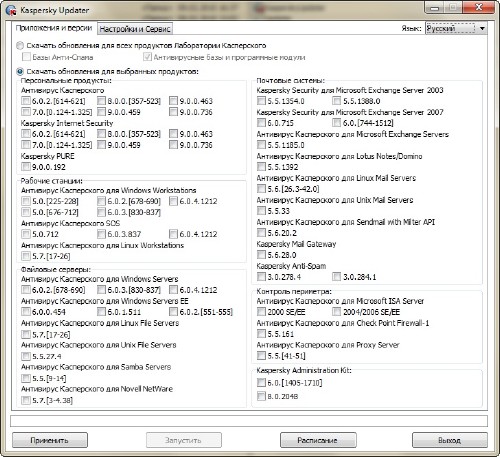Viewport: 500px width, 457px height.
Task: Enable Unix File Servers 5.5.27.4 checkbox
Action: coord(26,356)
